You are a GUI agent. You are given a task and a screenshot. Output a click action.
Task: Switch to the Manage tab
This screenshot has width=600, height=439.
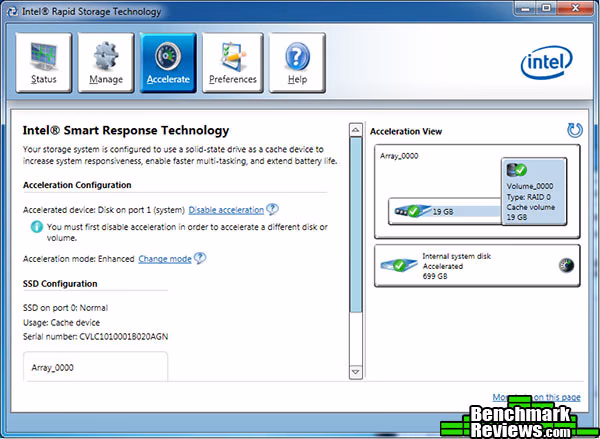(x=106, y=63)
